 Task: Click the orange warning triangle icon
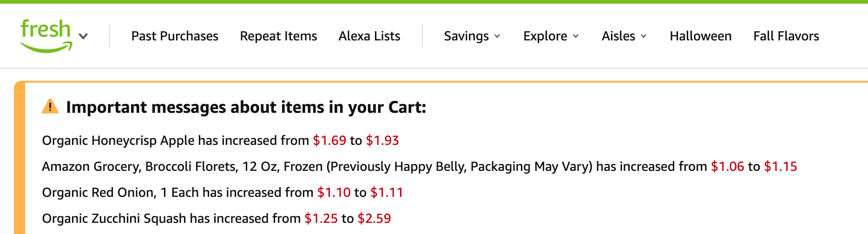(x=50, y=107)
